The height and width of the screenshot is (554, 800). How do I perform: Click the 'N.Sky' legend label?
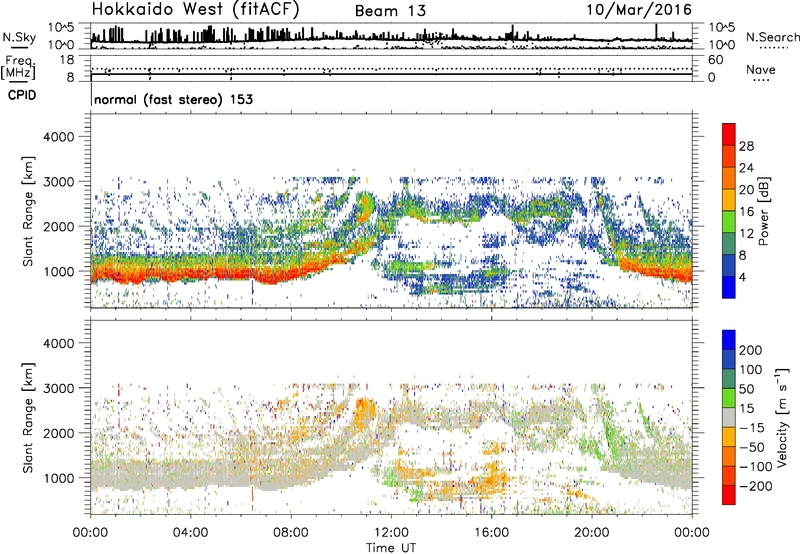(19, 37)
